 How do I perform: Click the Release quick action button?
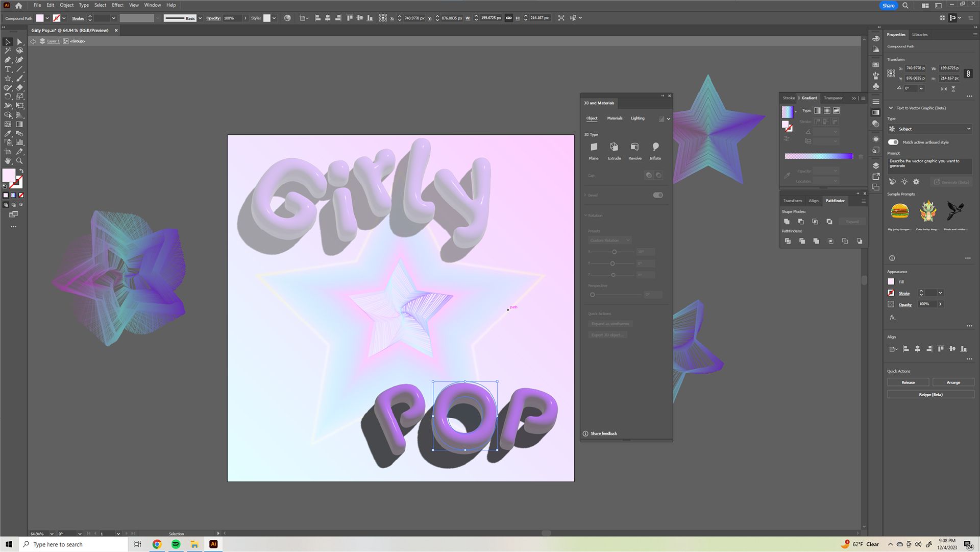point(908,382)
